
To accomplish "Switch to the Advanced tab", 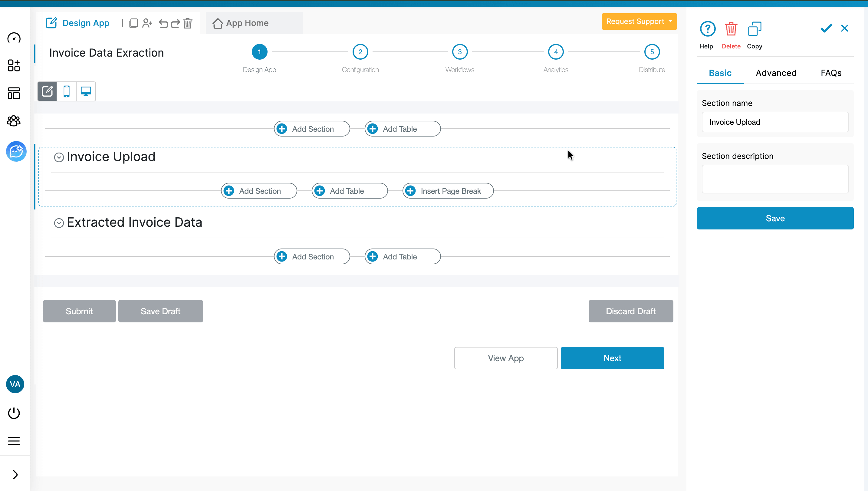I will (x=776, y=73).
